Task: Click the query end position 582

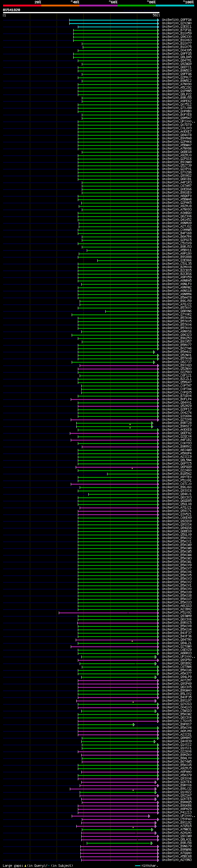Action: tap(155, 15)
